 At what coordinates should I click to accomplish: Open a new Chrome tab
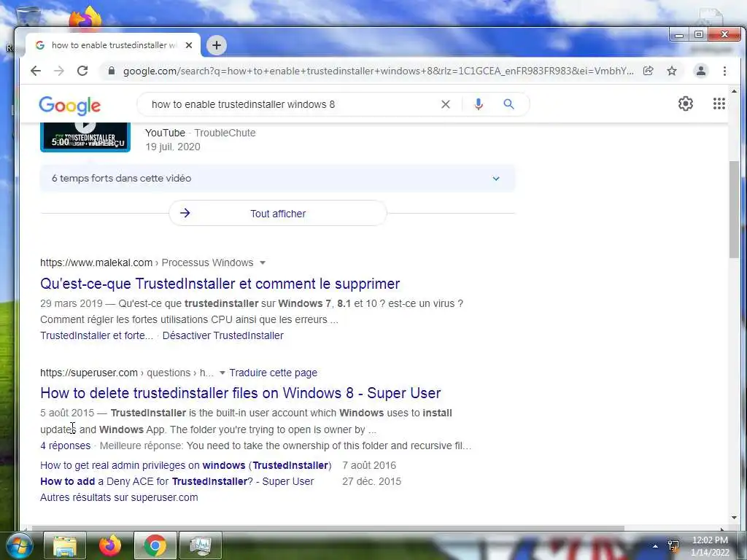pyautogui.click(x=216, y=45)
